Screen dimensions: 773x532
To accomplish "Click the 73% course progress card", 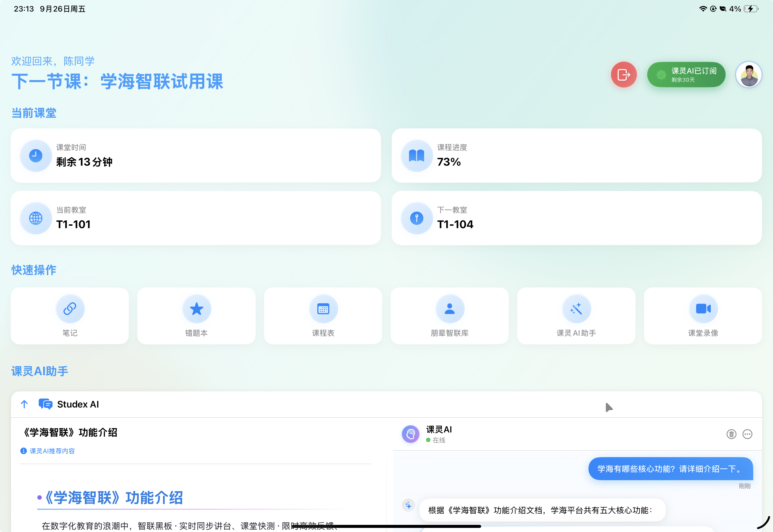I will tap(576, 155).
